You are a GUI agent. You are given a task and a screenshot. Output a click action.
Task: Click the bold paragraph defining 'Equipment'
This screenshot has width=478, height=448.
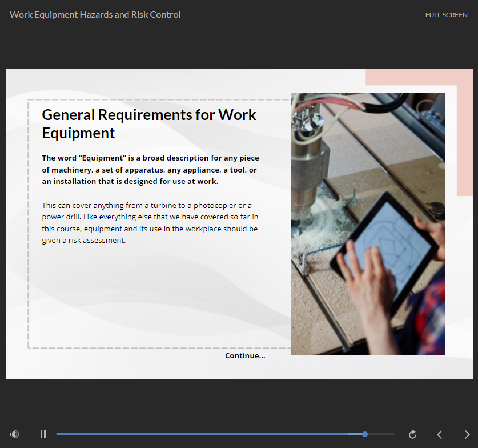(150, 170)
